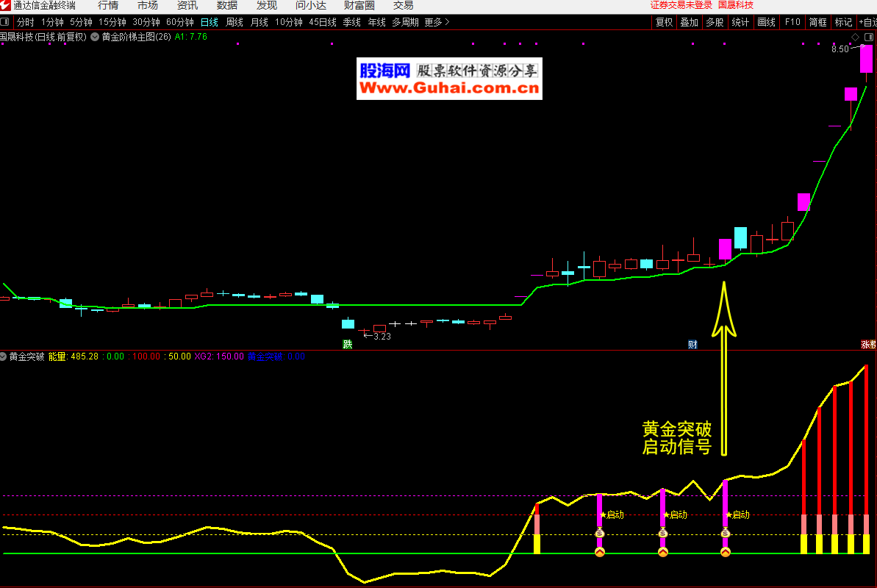
Task: Enable the 叠加 overlay option
Action: (x=689, y=22)
